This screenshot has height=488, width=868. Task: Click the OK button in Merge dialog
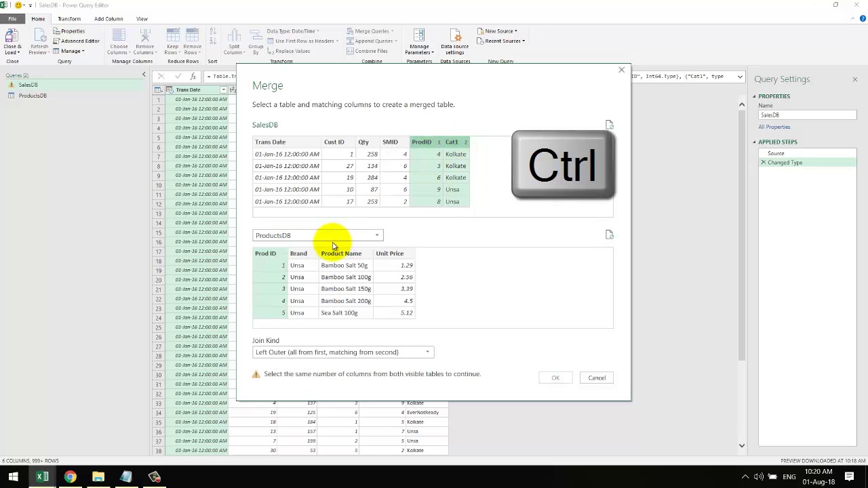coord(555,378)
